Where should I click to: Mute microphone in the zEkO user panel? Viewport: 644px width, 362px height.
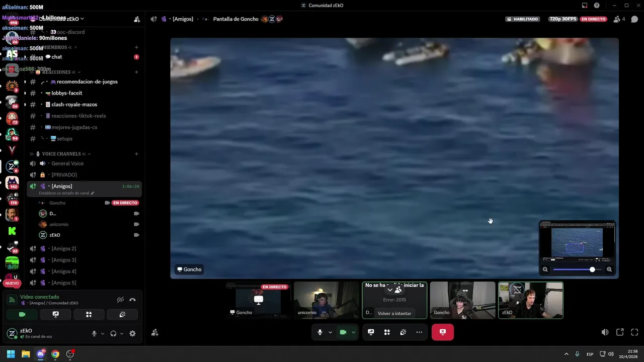(94, 333)
